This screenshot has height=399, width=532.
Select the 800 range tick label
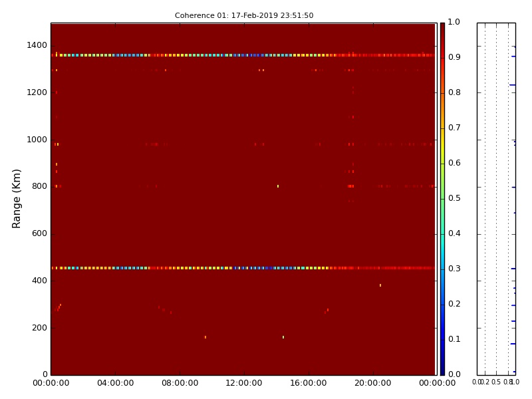pos(39,186)
